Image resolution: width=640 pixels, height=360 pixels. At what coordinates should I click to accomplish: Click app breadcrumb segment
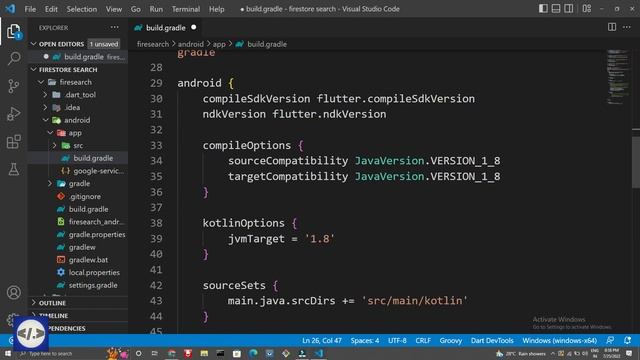[x=219, y=44]
